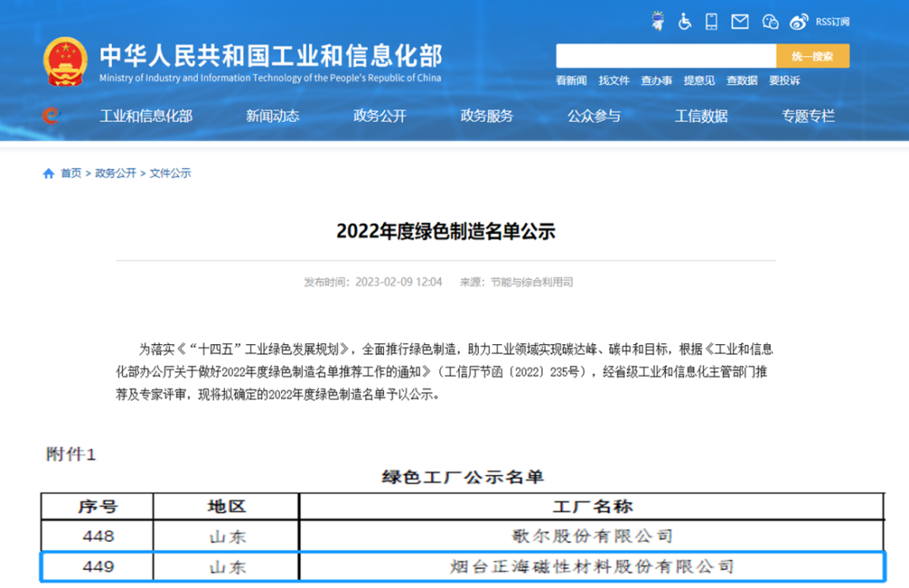Click the RSS订阅 link
Image resolution: width=909 pixels, height=588 pixels.
coord(832,22)
